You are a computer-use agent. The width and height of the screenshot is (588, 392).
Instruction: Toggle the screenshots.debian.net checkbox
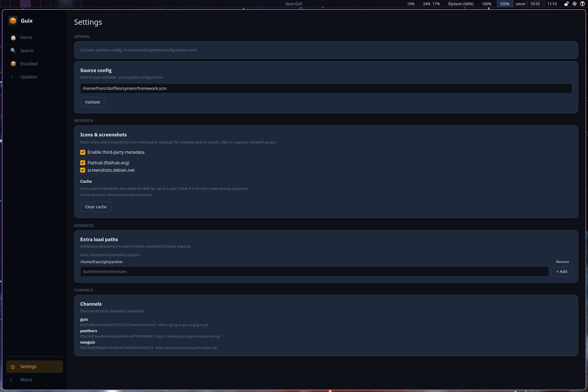[x=83, y=170]
